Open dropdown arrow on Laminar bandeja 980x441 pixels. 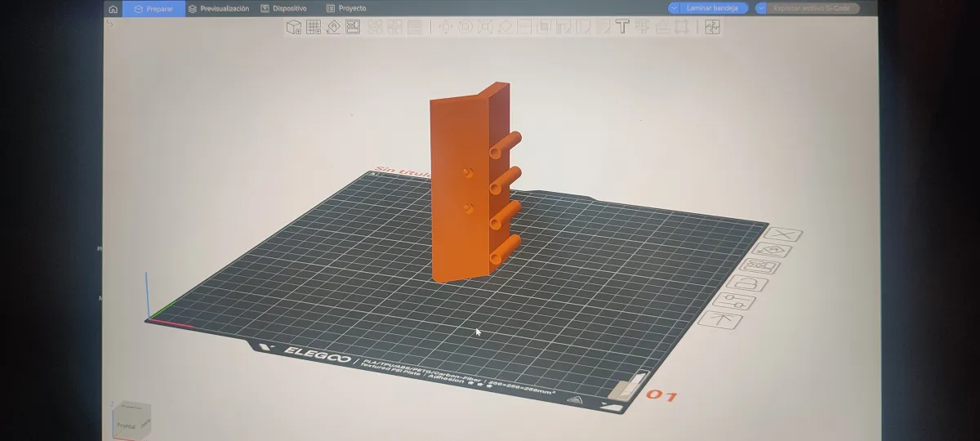(674, 8)
